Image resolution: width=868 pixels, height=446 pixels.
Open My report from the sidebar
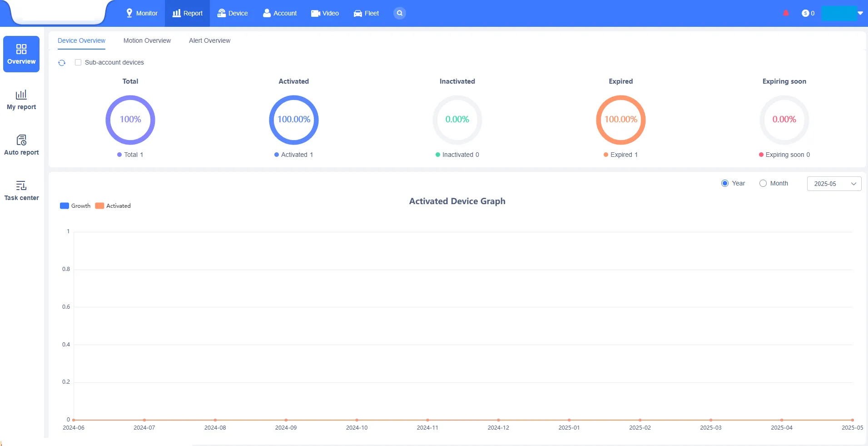[21, 100]
